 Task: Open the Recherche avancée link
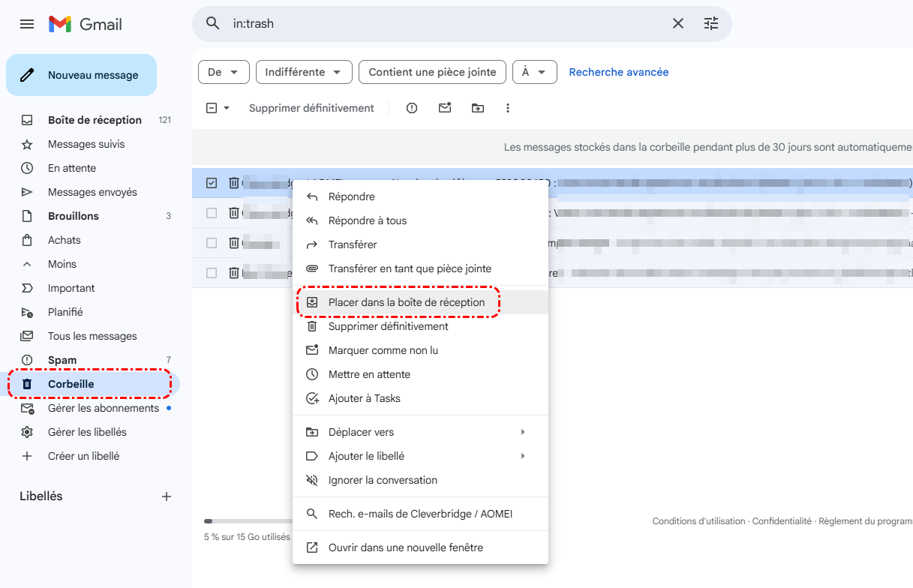click(618, 72)
